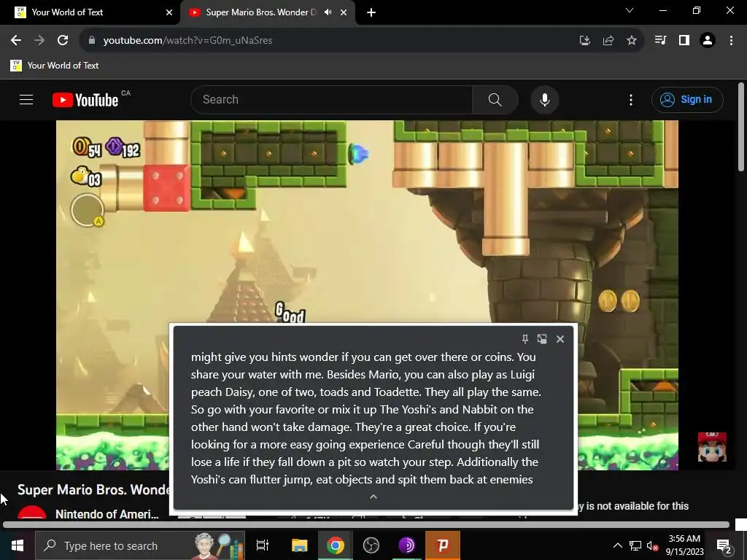Open Your World of Text bookmark
747x560 pixels.
click(x=54, y=66)
